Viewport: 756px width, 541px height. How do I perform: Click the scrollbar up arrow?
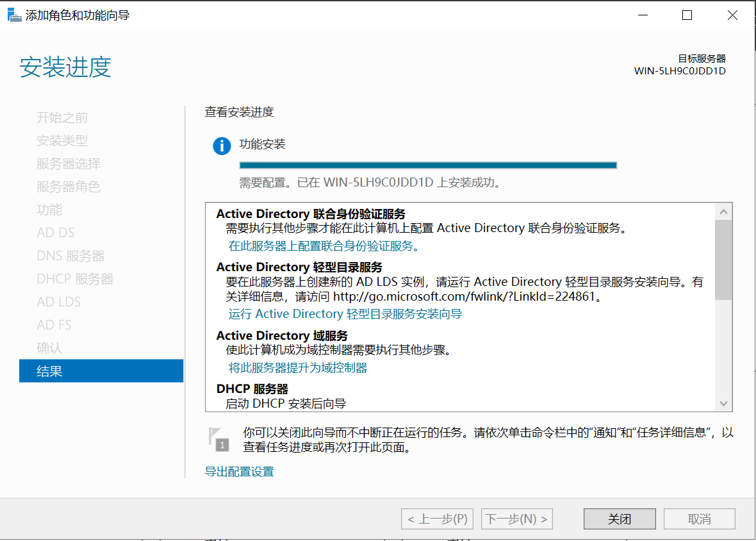[x=723, y=211]
